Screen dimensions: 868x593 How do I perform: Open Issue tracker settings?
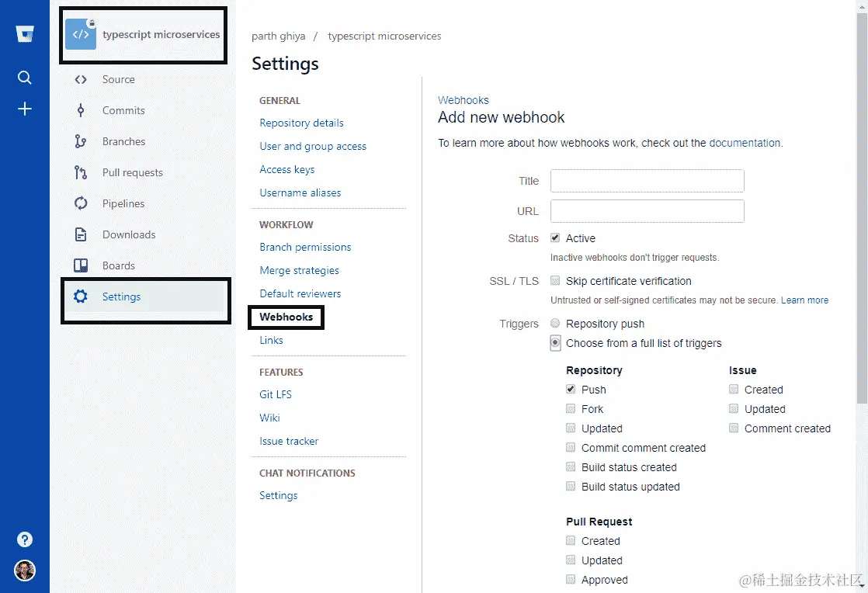289,441
